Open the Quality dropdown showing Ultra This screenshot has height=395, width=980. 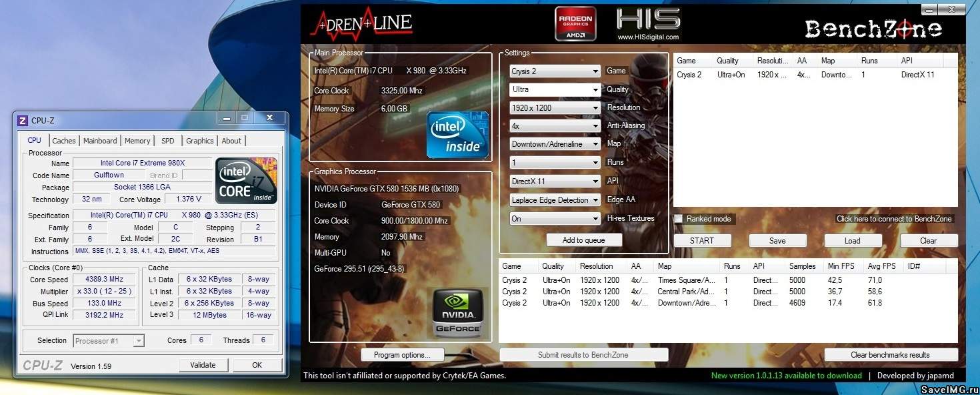click(x=555, y=89)
